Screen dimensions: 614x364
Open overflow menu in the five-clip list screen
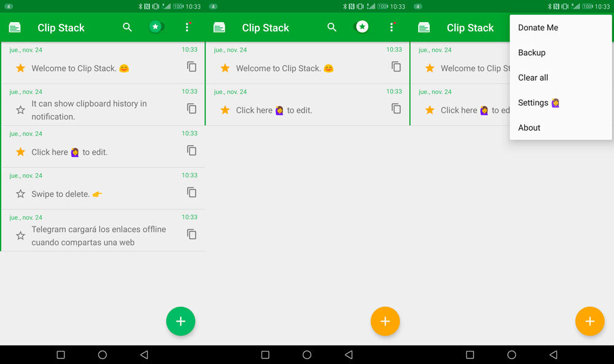[x=187, y=28]
